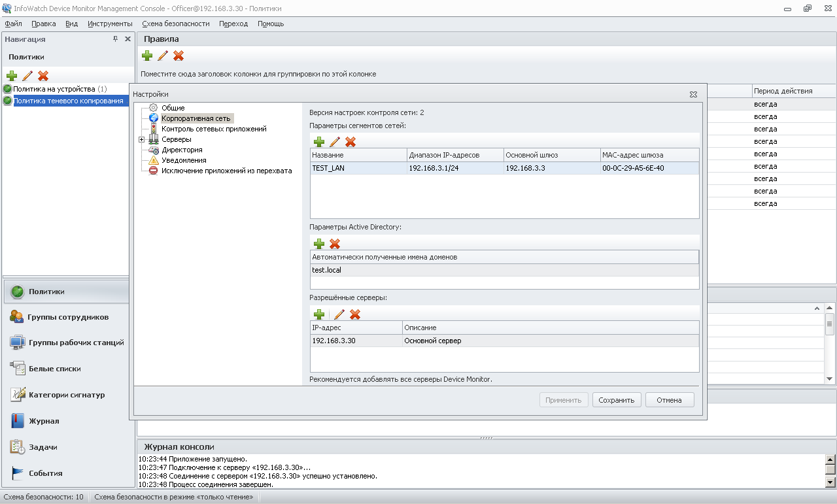Switch to Группы сотрудников navigation section
Viewport: 837px width, 504px height.
click(68, 317)
